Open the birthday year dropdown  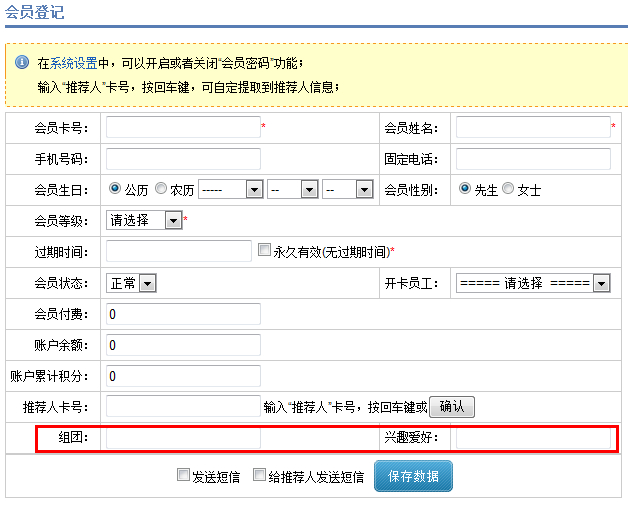pyautogui.click(x=230, y=189)
